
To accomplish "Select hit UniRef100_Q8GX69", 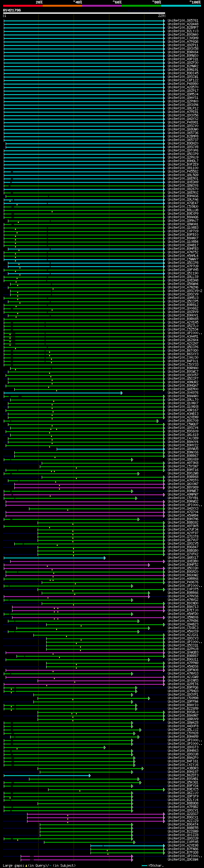I will pyautogui.click(x=183, y=459).
